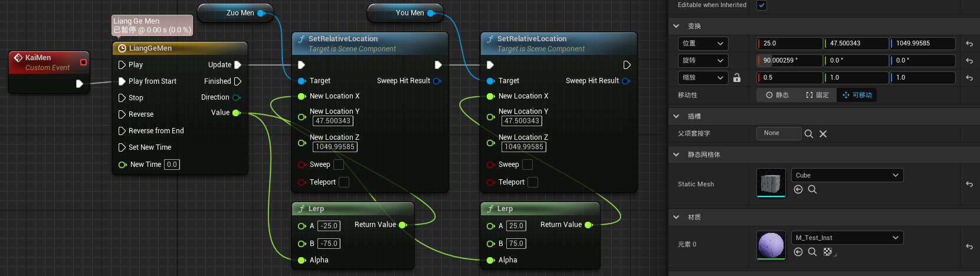Toggle Teleport checkbox on first SetRelativeLocation
The image size is (980, 276).
click(x=344, y=182)
